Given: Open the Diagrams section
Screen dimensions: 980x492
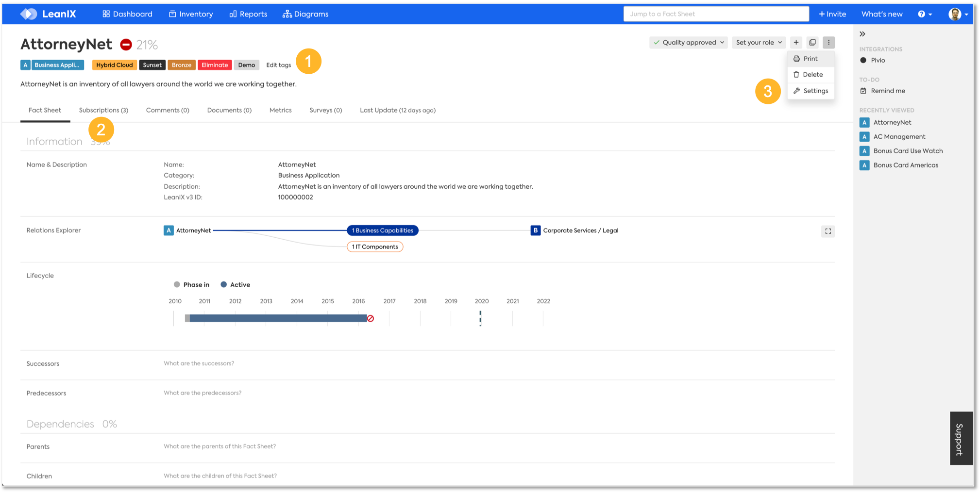Looking at the screenshot, I should point(305,14).
